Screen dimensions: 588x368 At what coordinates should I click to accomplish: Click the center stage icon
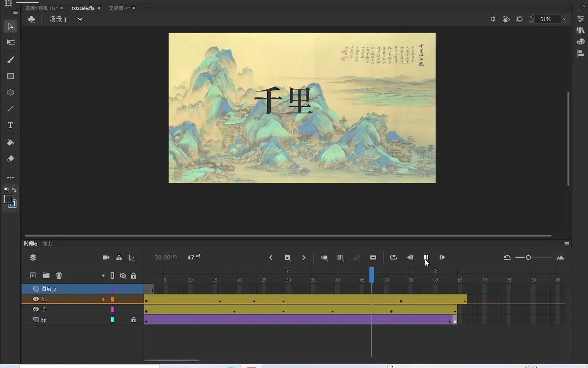(x=493, y=19)
